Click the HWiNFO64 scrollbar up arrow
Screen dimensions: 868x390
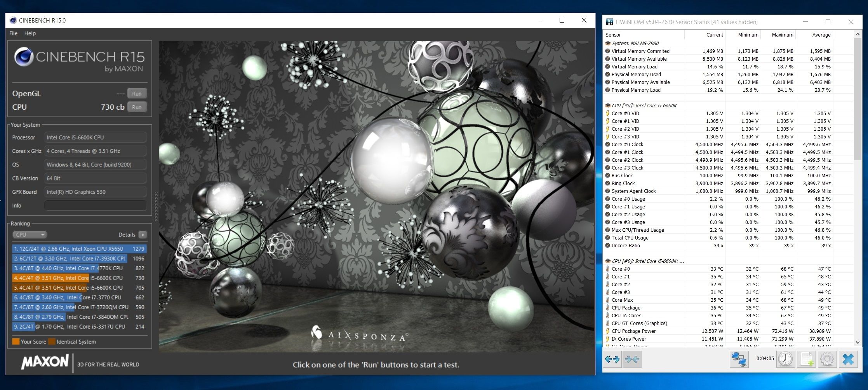[x=858, y=34]
